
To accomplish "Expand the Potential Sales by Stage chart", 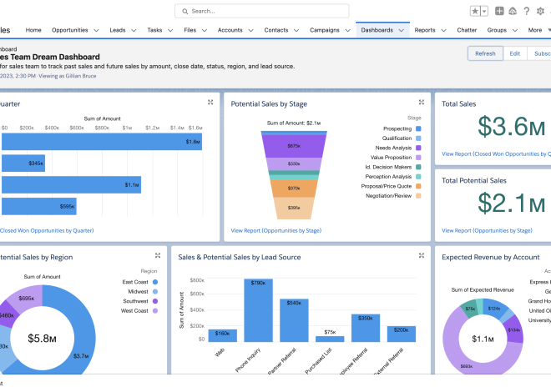I will (422, 102).
